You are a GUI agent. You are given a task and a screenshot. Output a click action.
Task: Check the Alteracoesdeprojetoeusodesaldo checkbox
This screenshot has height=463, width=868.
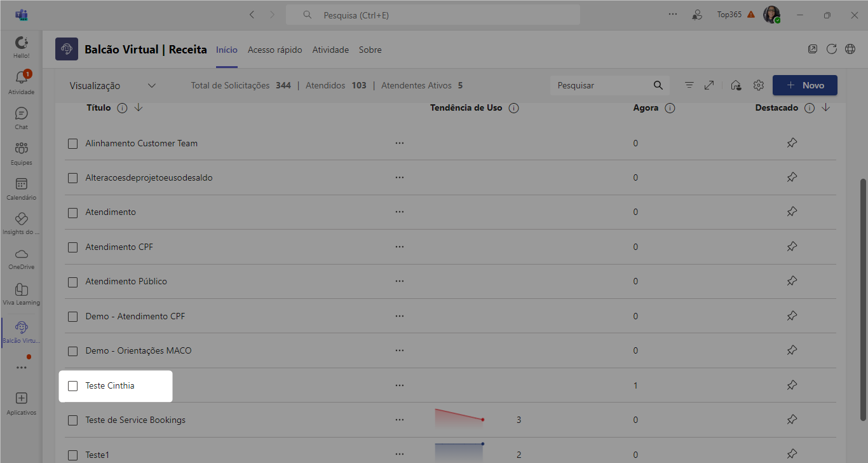click(73, 178)
